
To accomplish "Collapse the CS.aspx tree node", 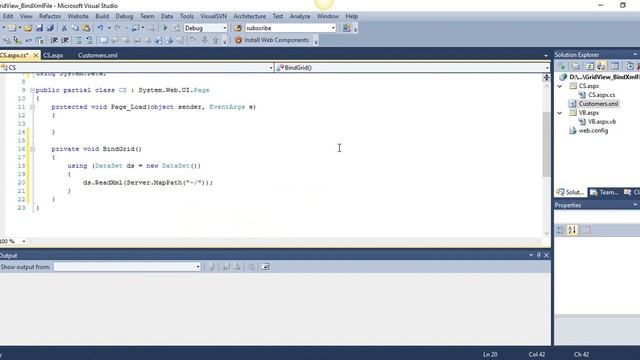I will coord(560,86).
